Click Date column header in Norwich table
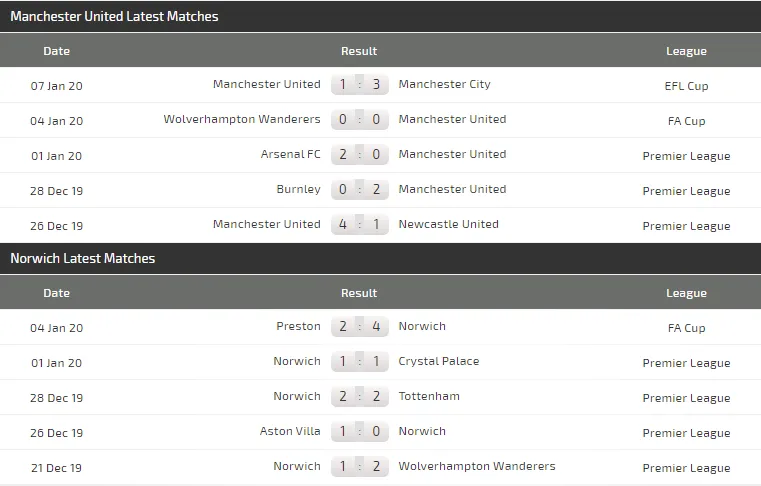761x486 pixels. click(x=57, y=293)
